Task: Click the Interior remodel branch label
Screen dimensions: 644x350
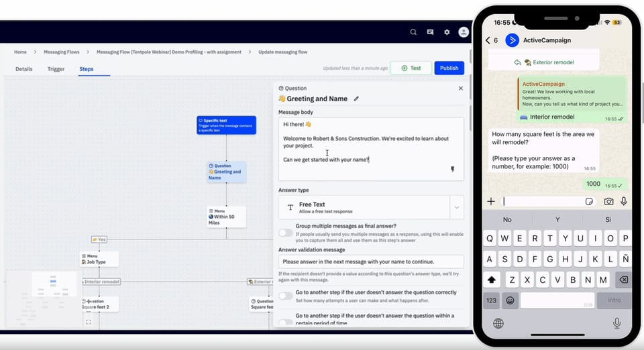Action: (101, 282)
